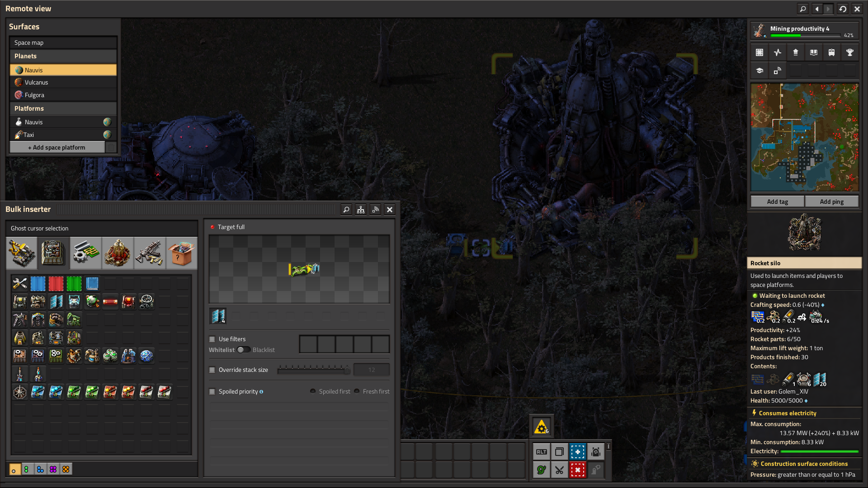
Task: Click the production statistics graph icon
Action: (777, 52)
